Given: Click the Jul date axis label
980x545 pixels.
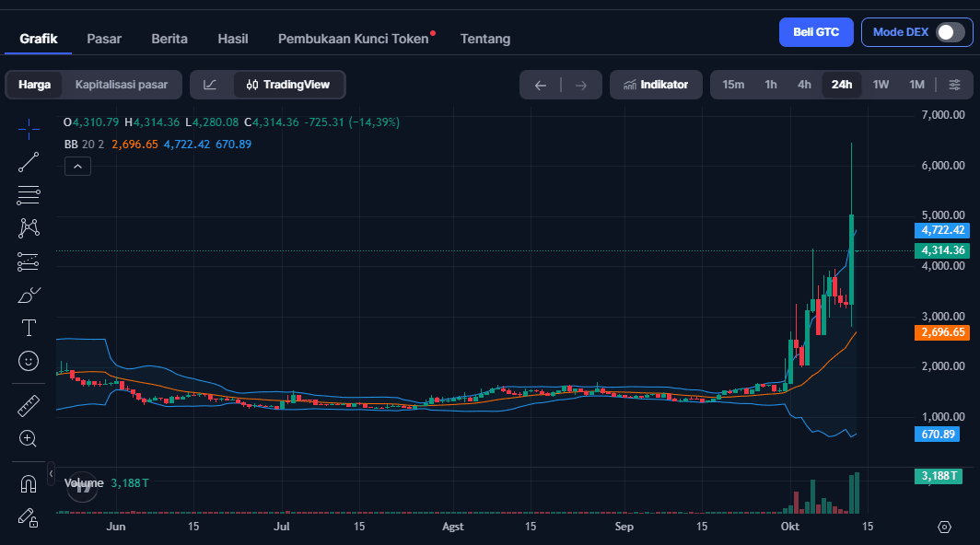Looking at the screenshot, I should point(282,527).
